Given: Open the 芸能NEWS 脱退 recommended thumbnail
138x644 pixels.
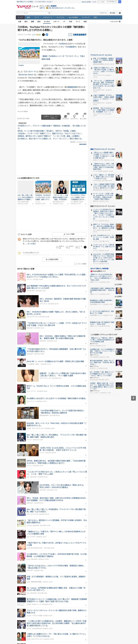Looking at the screenshot, I should (x=78, y=187).
